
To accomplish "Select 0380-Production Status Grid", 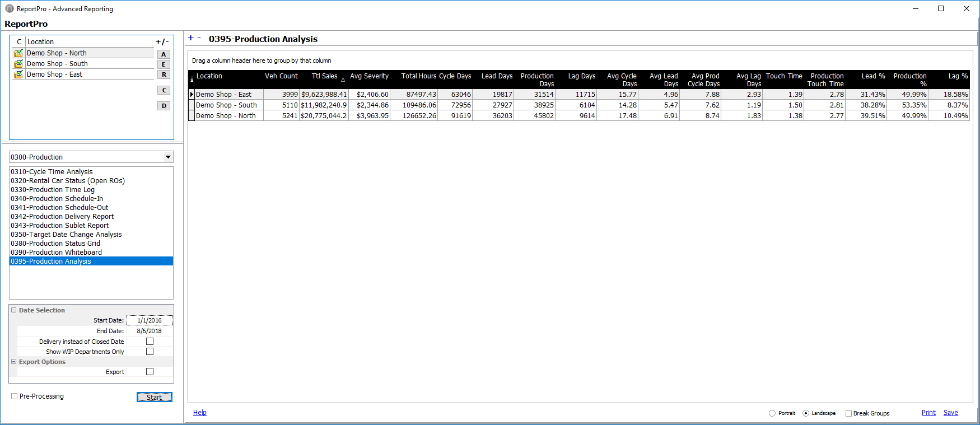I will click(91, 244).
